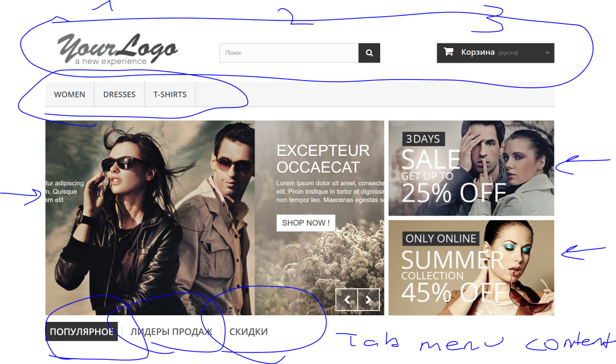616x364 pixels.
Task: Open the 3 Days Sale 25% off banner
Action: [472, 168]
